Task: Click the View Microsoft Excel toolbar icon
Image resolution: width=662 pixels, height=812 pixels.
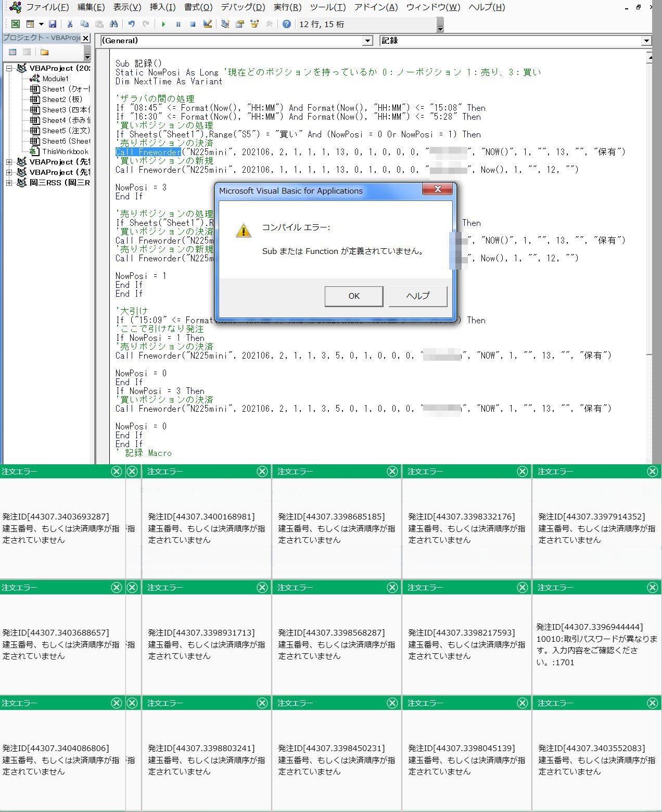Action: (x=16, y=24)
